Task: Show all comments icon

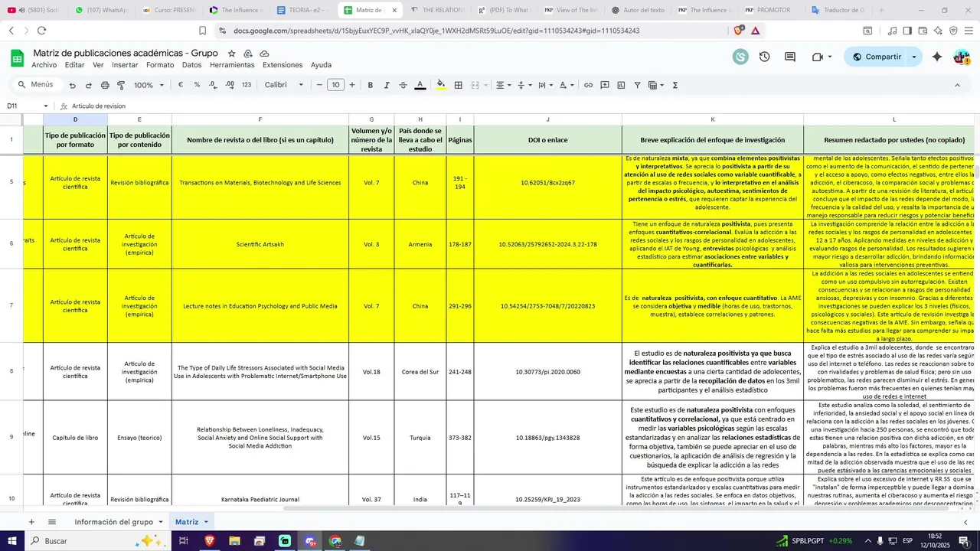Action: (x=790, y=57)
